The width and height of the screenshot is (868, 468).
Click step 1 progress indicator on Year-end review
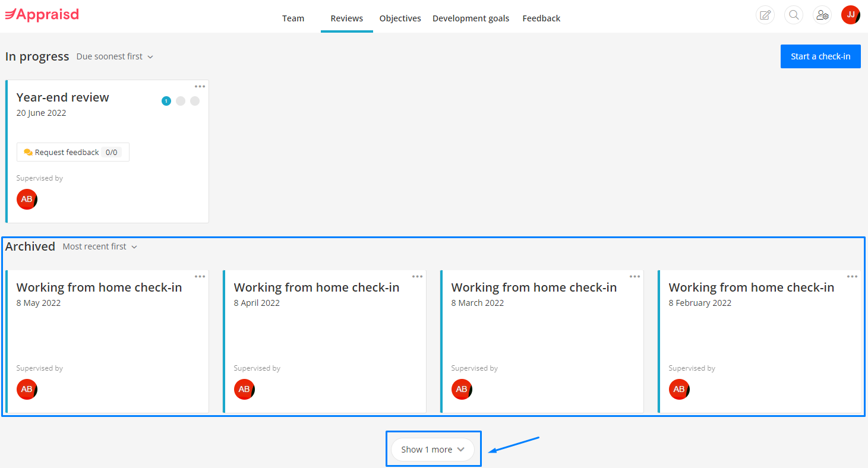click(166, 101)
